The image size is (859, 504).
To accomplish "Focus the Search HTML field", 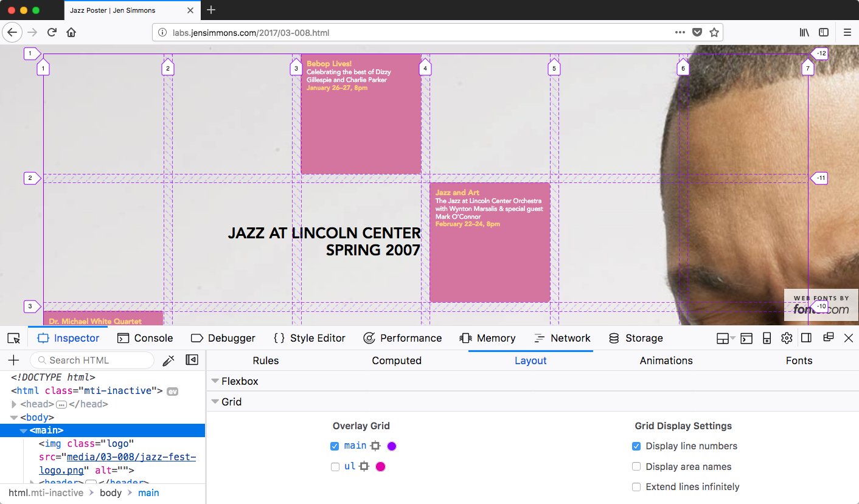I will [92, 360].
